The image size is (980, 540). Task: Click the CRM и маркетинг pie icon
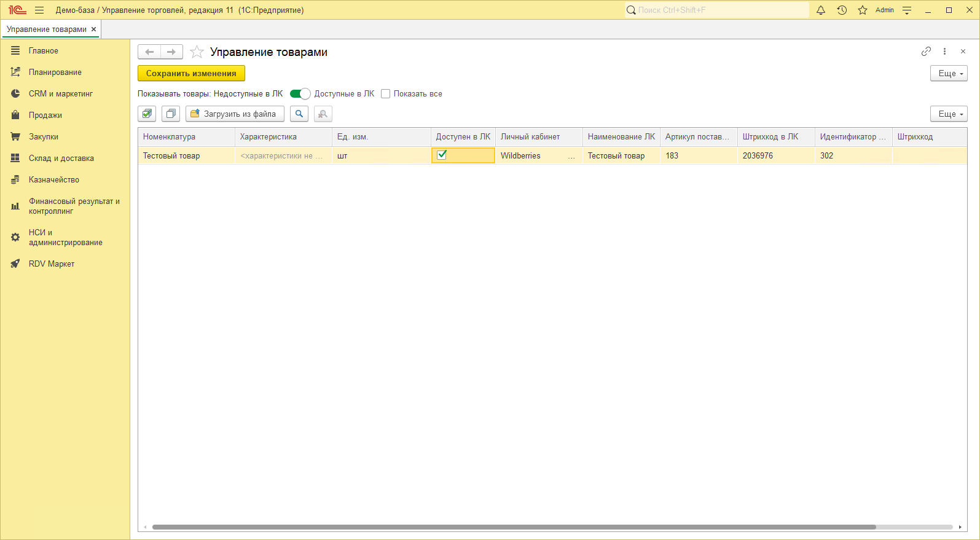(15, 94)
